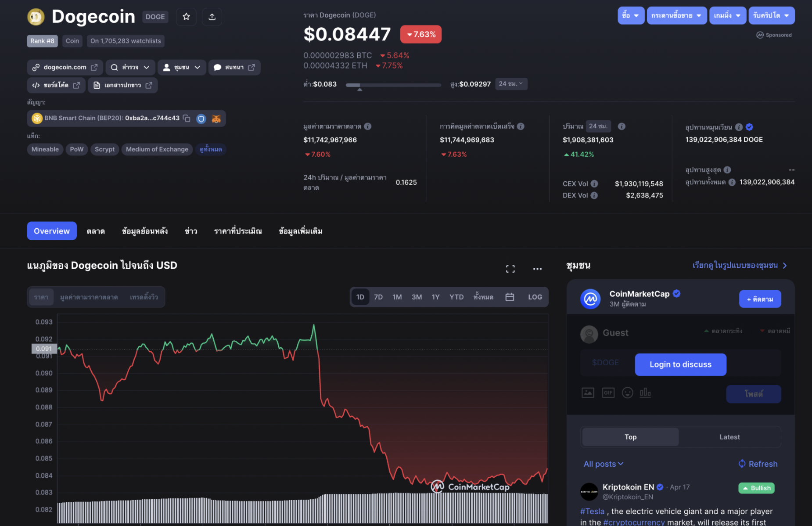Click GIF icon in post composer
This screenshot has width=812, height=526.
(x=608, y=393)
